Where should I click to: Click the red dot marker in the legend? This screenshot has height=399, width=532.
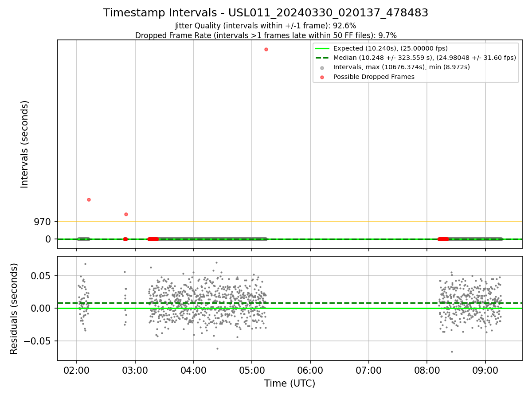point(322,77)
